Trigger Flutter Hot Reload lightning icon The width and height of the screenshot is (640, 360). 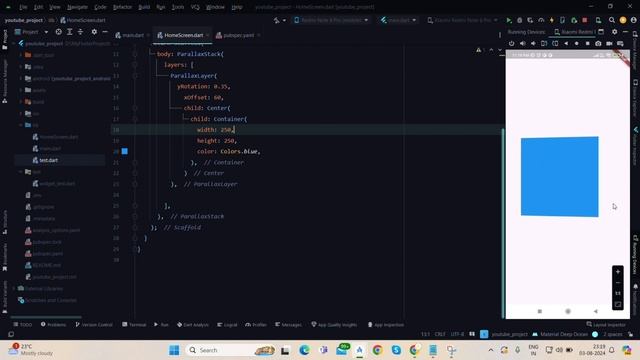[x=552, y=20]
